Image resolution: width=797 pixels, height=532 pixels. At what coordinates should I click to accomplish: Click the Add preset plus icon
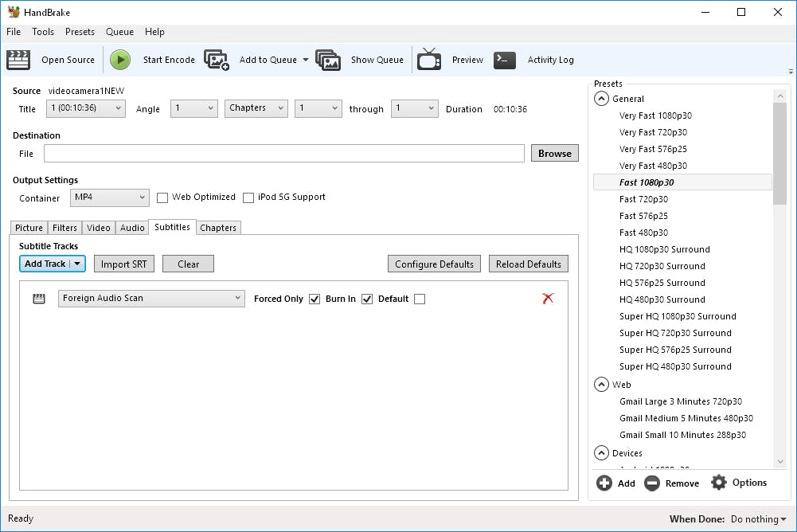point(604,483)
